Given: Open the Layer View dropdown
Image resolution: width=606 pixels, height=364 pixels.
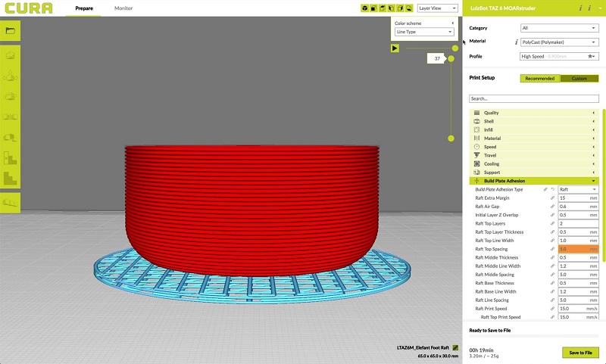Looking at the screenshot, I should (x=438, y=8).
